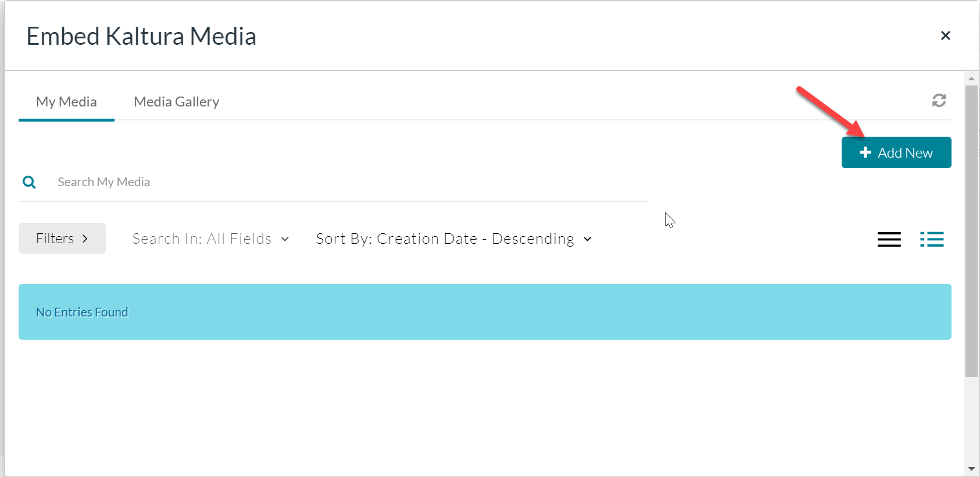Select the My Media tab
This screenshot has height=477, width=980.
point(66,102)
